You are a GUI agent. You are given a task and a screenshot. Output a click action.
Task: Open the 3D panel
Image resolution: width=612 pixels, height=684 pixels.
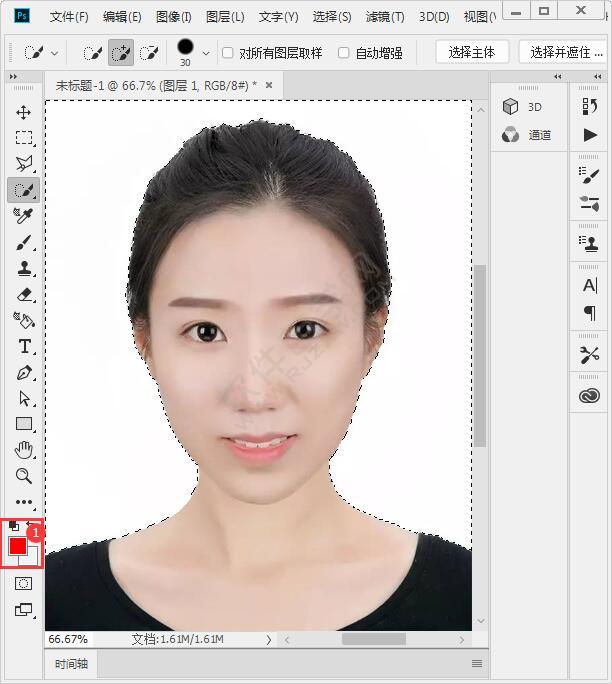tap(524, 106)
